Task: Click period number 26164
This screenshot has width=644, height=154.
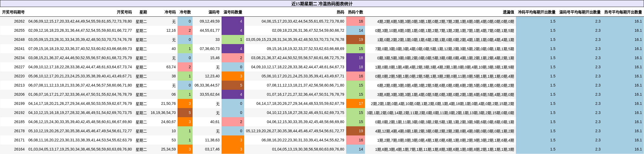Action: tap(19, 149)
